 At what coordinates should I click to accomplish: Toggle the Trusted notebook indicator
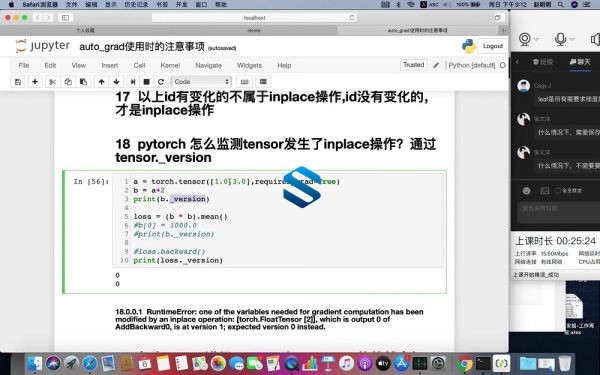click(x=413, y=65)
